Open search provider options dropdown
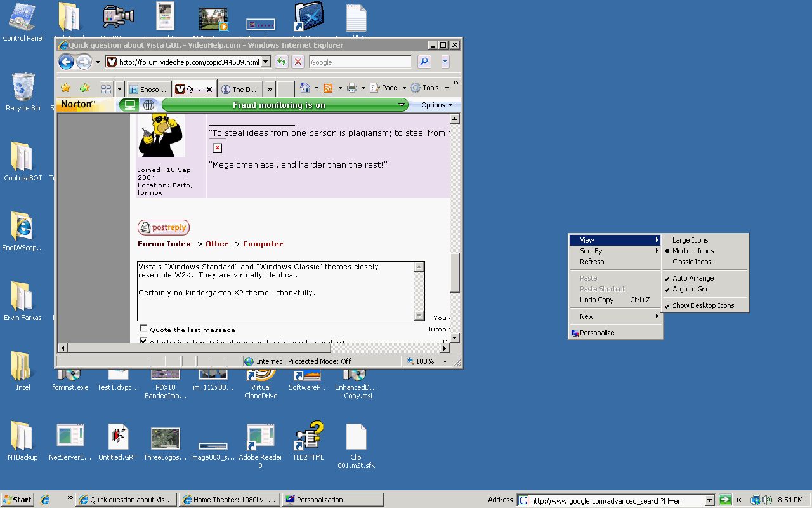Image resolution: width=812 pixels, height=508 pixels. [x=445, y=62]
